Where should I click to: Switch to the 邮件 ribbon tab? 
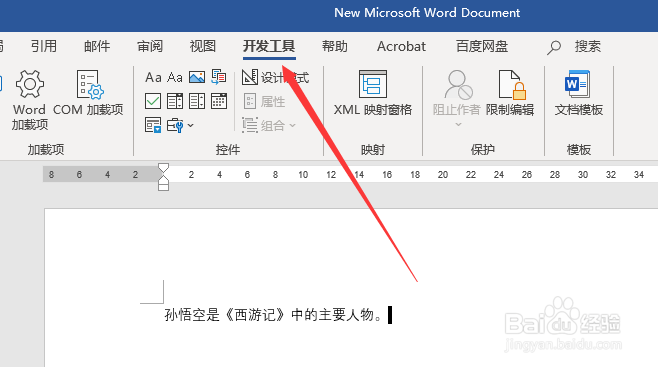click(x=97, y=46)
